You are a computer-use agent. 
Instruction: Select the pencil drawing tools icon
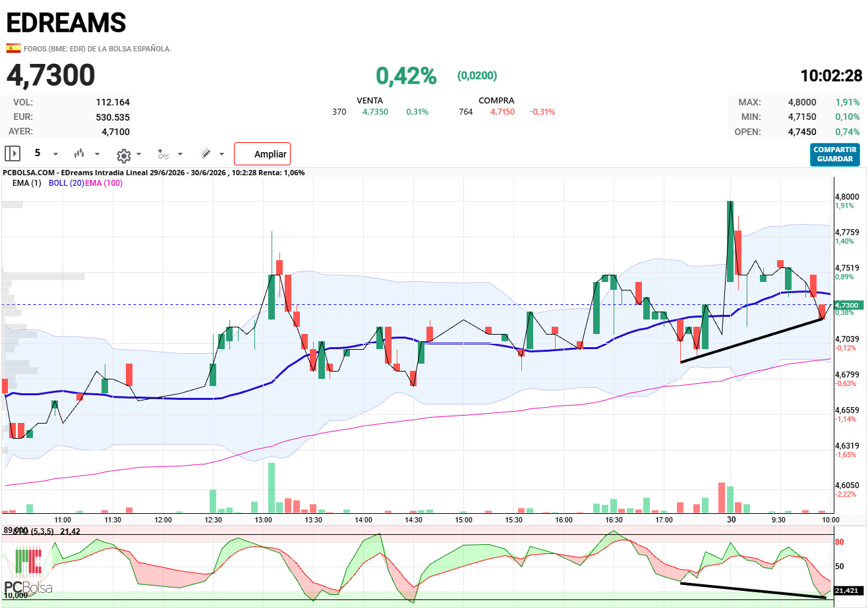pyautogui.click(x=206, y=153)
